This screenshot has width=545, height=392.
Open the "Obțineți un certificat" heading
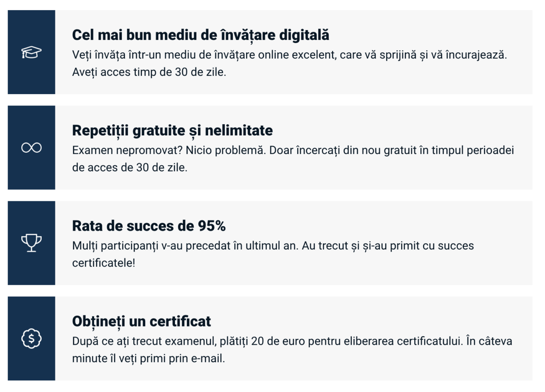pyautogui.click(x=141, y=321)
